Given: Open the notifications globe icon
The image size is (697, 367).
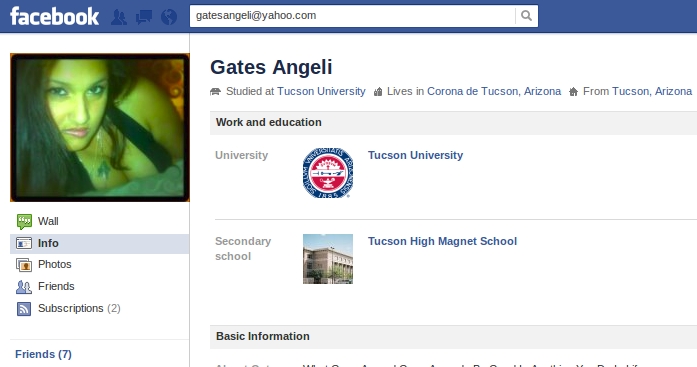Looking at the screenshot, I should click(169, 17).
